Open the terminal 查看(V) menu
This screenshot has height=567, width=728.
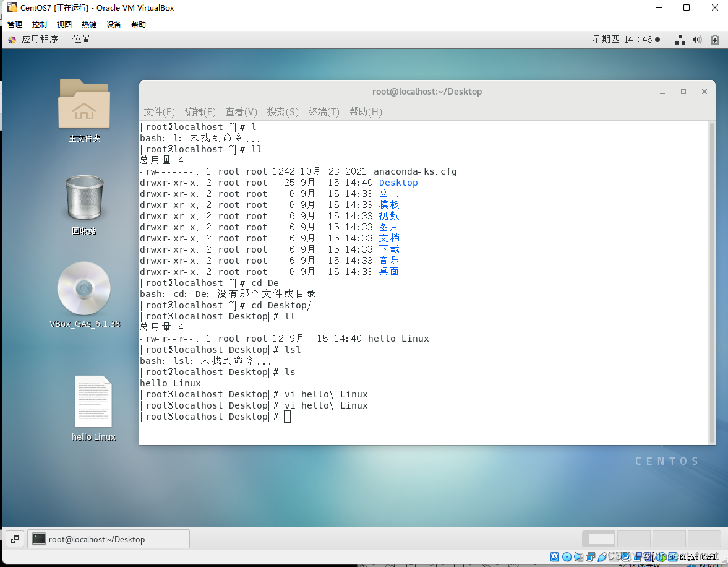241,112
